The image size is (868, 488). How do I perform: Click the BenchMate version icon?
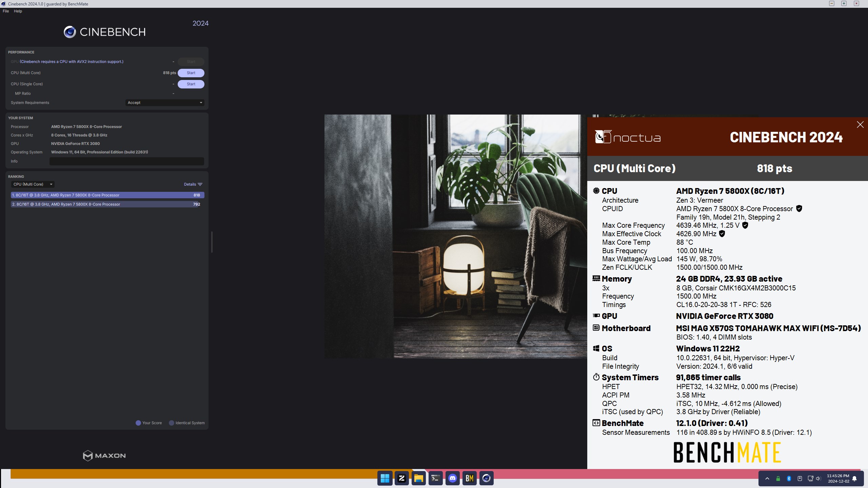(596, 423)
